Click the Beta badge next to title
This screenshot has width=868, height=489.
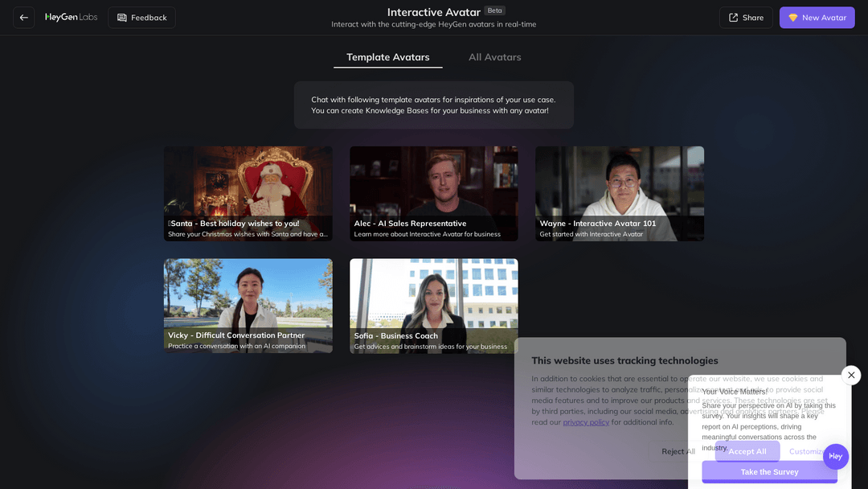[495, 10]
